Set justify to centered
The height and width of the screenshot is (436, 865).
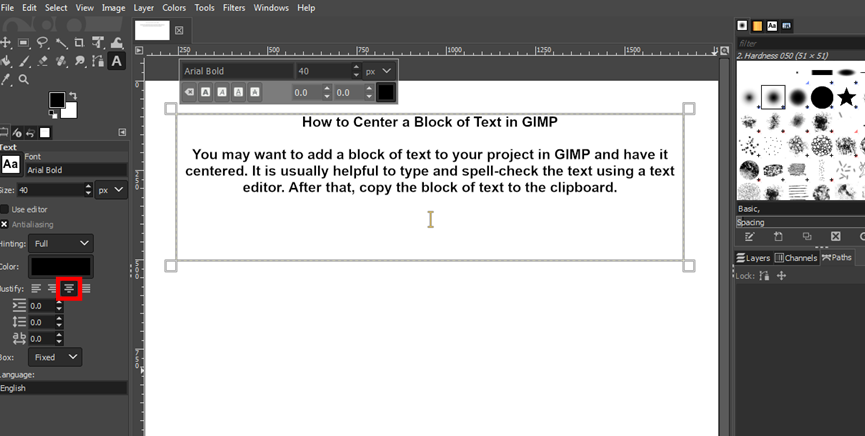(69, 288)
